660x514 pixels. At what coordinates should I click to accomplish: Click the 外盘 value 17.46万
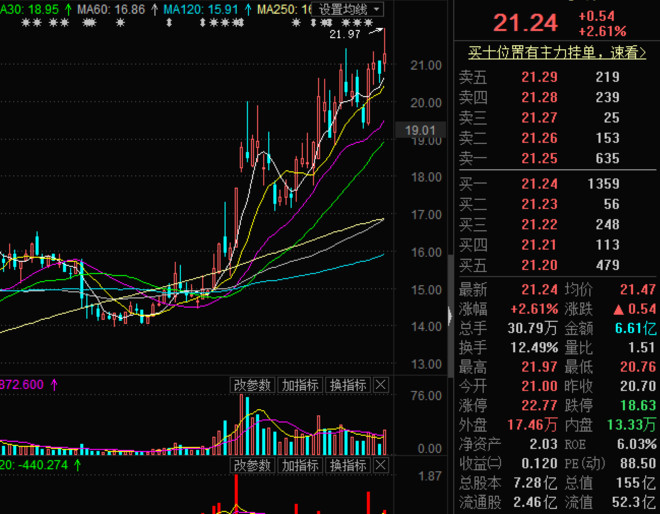coord(532,425)
